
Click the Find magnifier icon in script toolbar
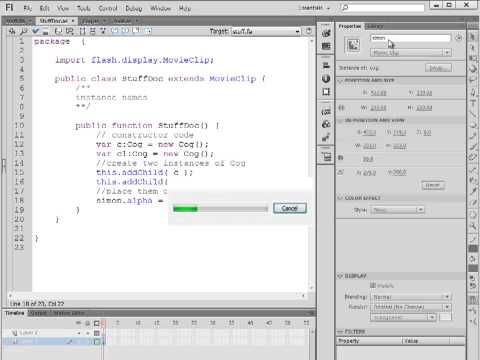pyautogui.click(x=24, y=31)
